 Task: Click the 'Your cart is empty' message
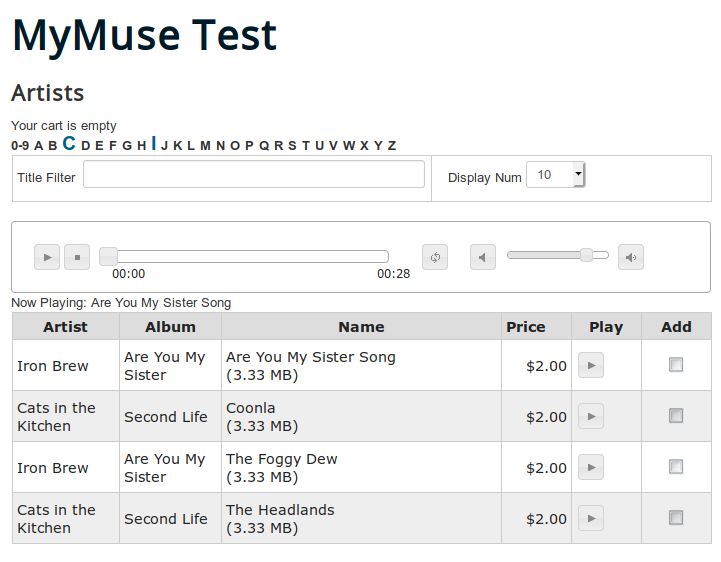pos(63,126)
